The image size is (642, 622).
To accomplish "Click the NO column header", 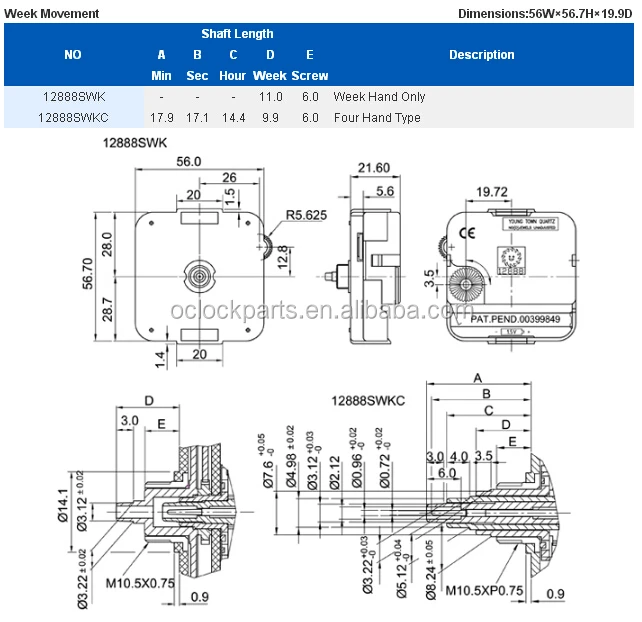I will pyautogui.click(x=73, y=55).
